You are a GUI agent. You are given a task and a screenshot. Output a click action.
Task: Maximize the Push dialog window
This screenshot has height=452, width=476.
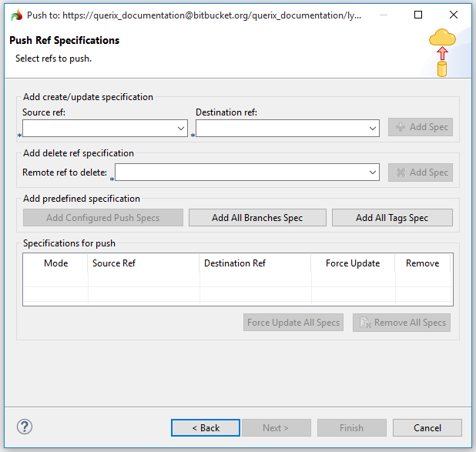[x=418, y=15]
